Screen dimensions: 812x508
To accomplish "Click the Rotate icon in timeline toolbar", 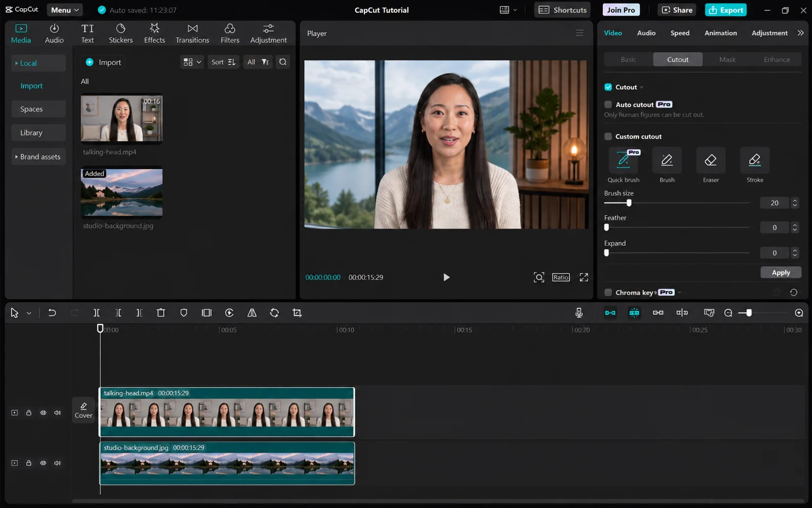I will pos(274,313).
